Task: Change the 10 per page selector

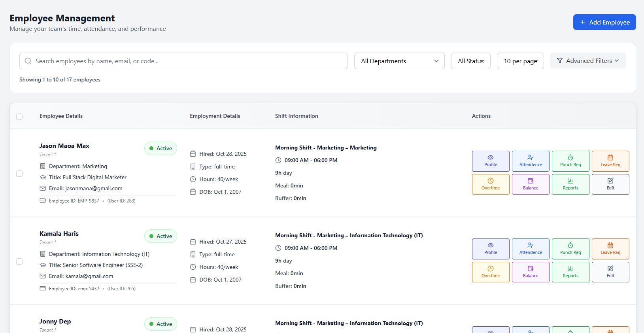Action: pyautogui.click(x=520, y=61)
